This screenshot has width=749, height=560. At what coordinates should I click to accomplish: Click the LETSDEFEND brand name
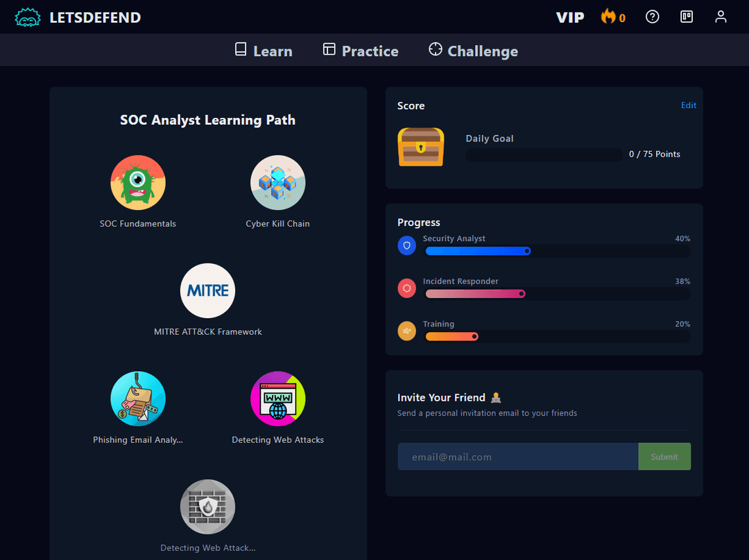[x=95, y=17]
